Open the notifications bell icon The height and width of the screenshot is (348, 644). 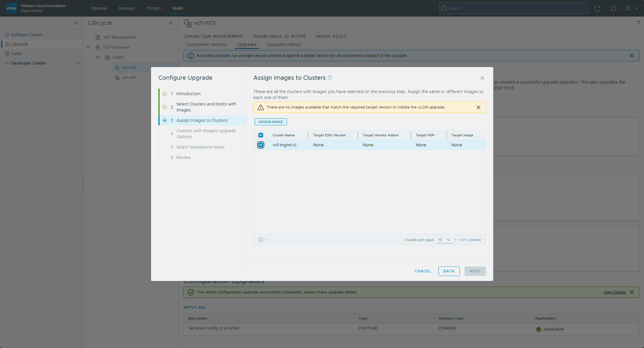tap(613, 8)
